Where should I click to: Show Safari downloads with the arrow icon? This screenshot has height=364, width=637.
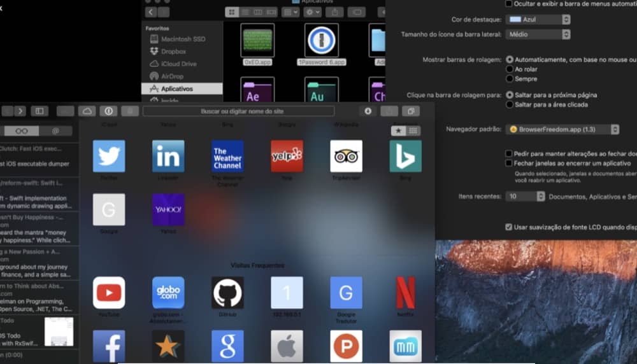(x=368, y=111)
